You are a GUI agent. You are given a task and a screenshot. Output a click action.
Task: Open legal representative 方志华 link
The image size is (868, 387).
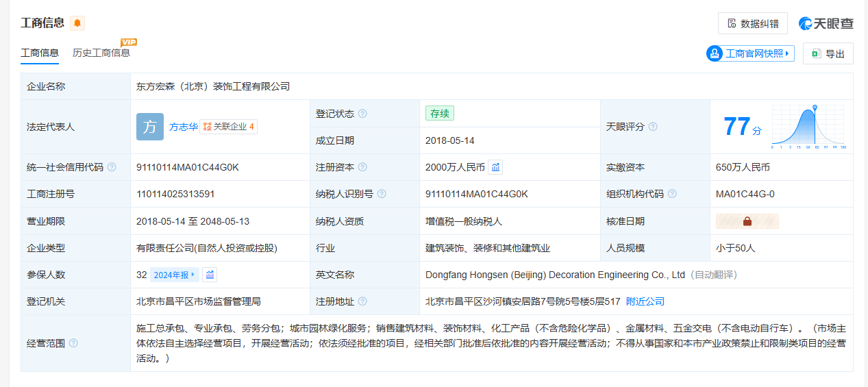coord(184,127)
